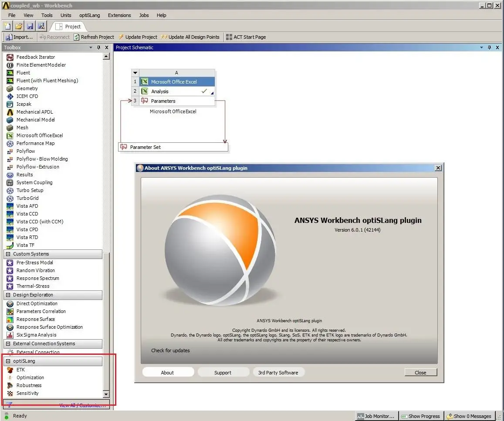
Task: Click Update Project in the toolbar
Action: pos(138,37)
